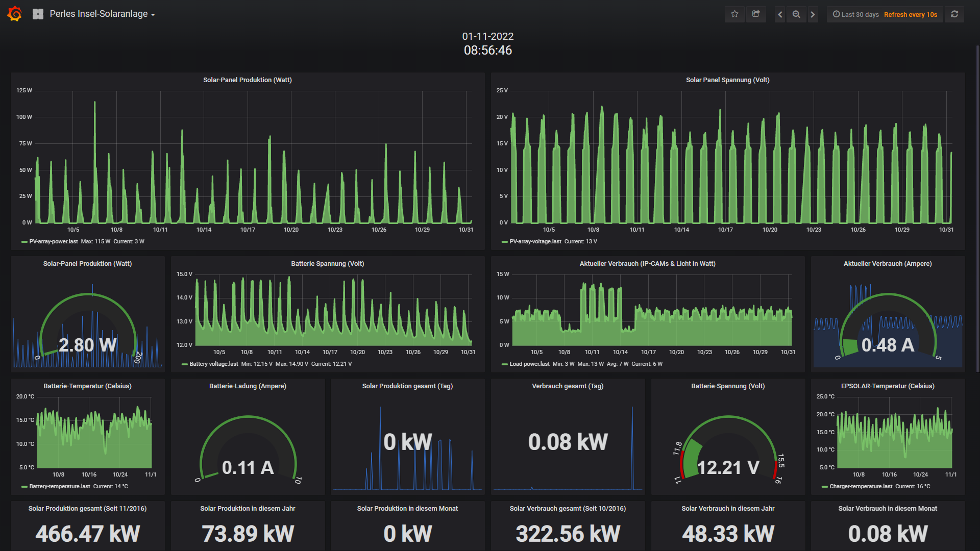Open the Batterie Spannung (Volt) panel title menu
This screenshot has height=551, width=980.
pyautogui.click(x=327, y=264)
